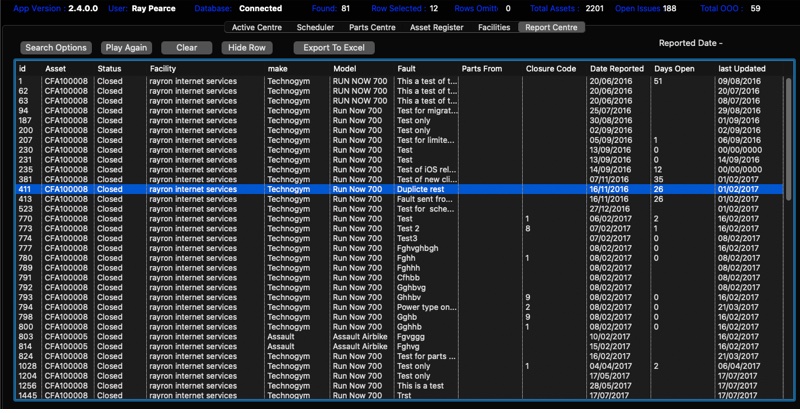Open the Parts Centre tab
Image resolution: width=800 pixels, height=413 pixels.
tap(372, 28)
